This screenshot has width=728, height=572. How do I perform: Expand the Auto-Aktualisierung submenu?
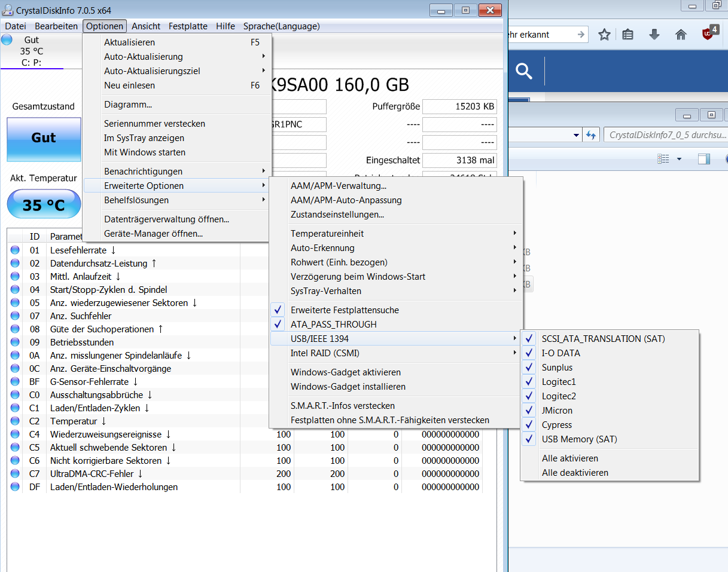[177, 56]
